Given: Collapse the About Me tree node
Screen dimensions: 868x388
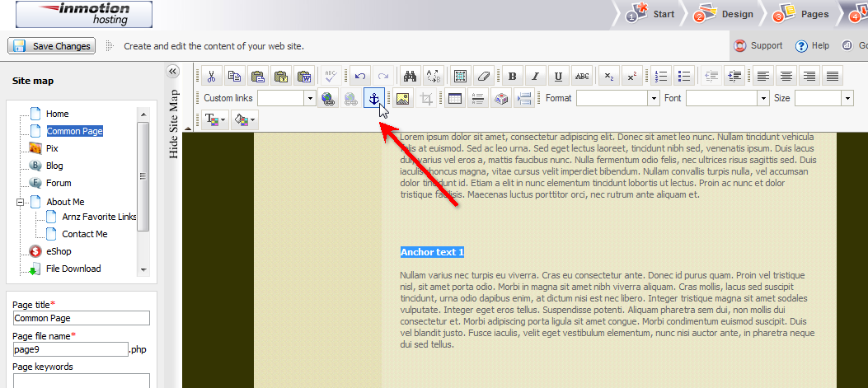Looking at the screenshot, I should point(21,202).
